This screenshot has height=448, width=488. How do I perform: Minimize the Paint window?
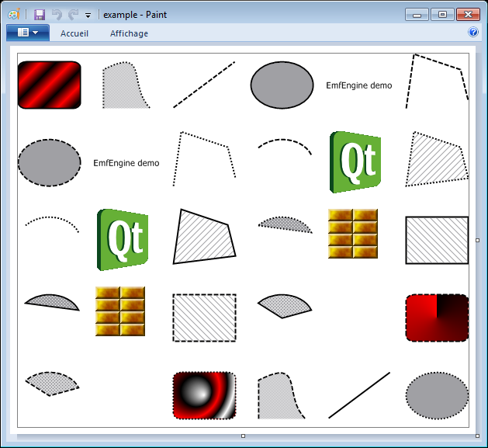pos(417,15)
